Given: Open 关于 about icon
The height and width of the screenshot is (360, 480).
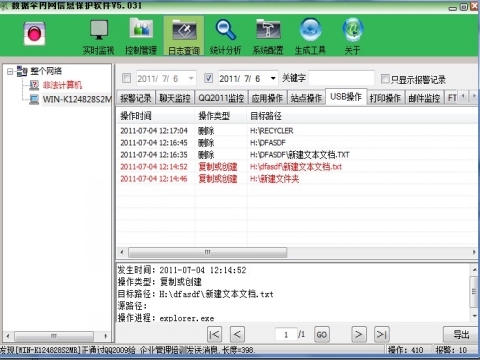Looking at the screenshot, I should tap(352, 37).
